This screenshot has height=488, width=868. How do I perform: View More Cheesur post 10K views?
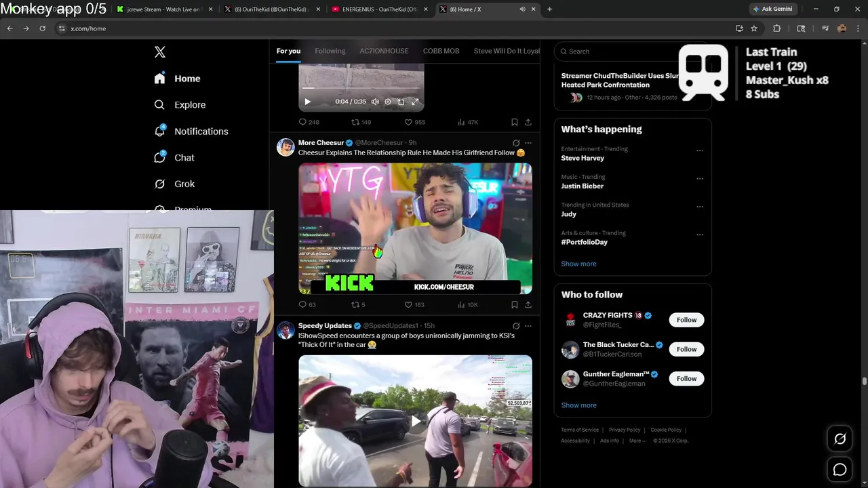(468, 305)
